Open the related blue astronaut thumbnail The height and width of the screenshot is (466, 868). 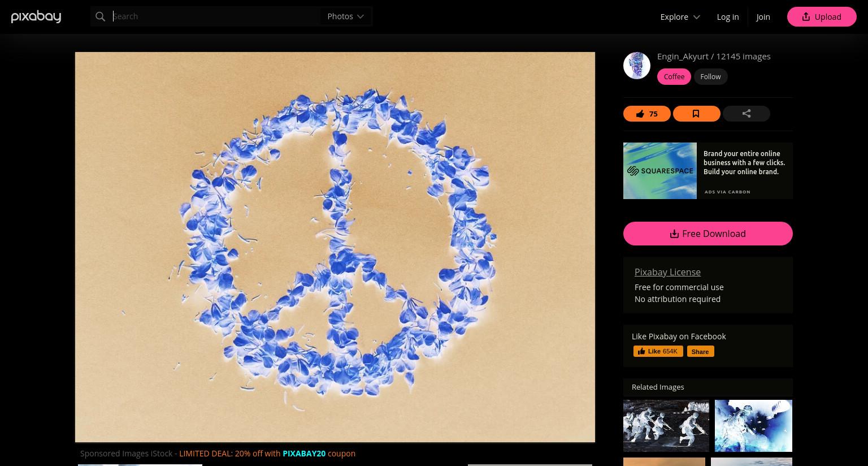coord(753,426)
